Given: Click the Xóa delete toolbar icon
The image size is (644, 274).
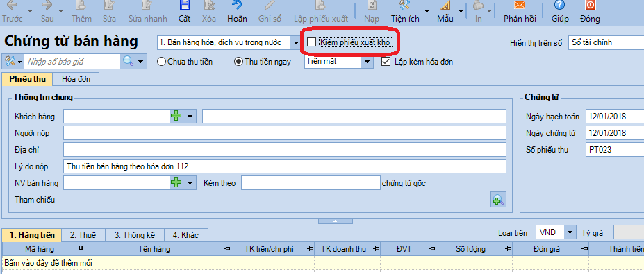Looking at the screenshot, I should click(x=209, y=12).
